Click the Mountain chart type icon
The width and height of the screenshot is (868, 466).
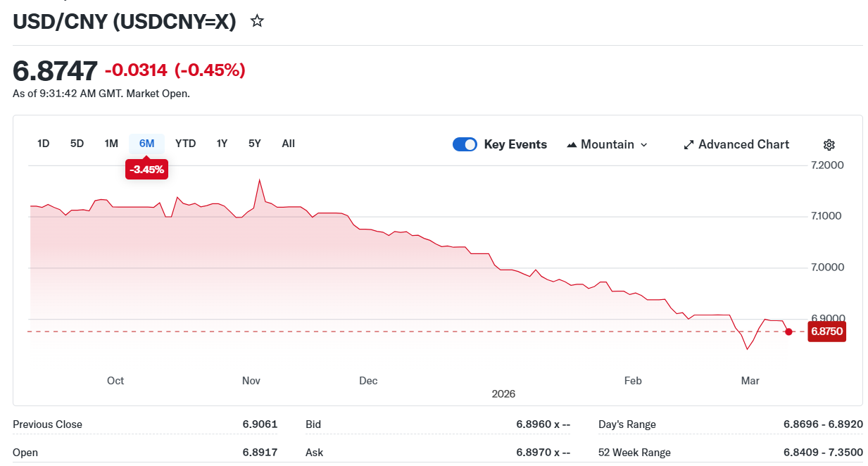point(572,145)
